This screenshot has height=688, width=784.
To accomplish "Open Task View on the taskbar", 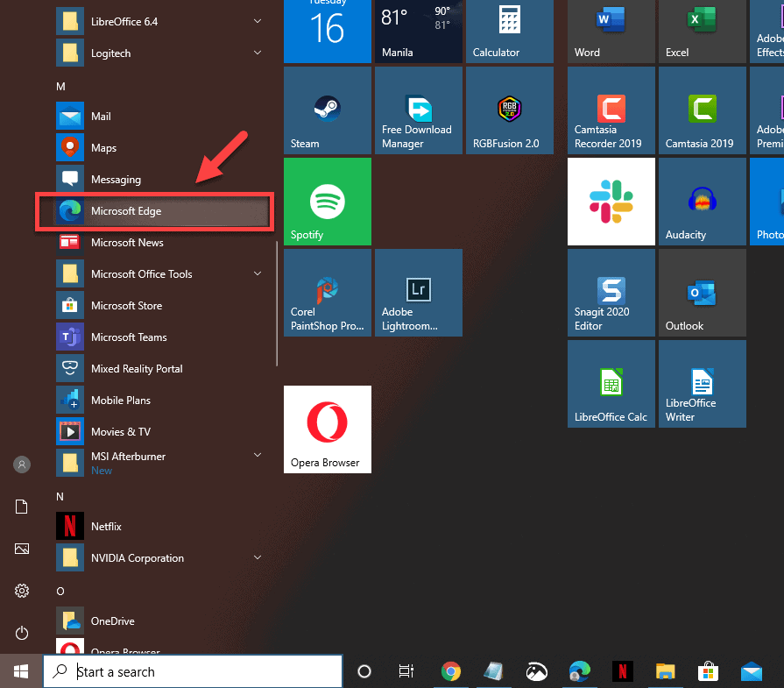I will [406, 671].
